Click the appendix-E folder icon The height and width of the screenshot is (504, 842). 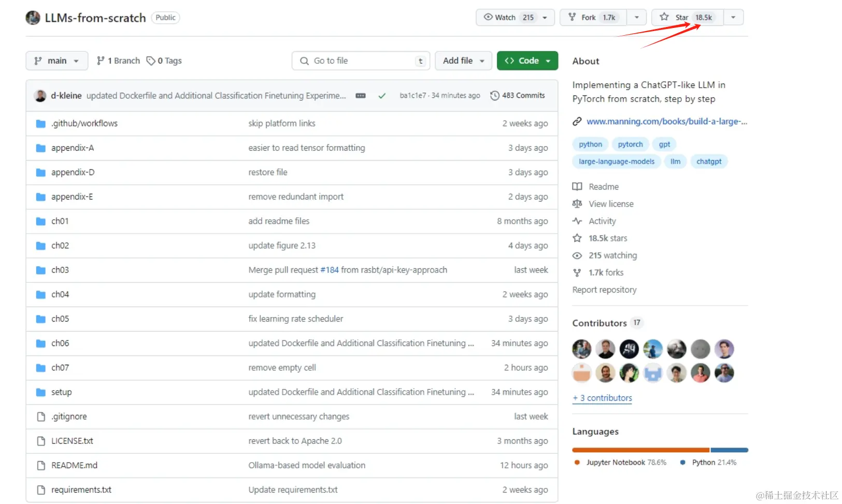pos(41,197)
